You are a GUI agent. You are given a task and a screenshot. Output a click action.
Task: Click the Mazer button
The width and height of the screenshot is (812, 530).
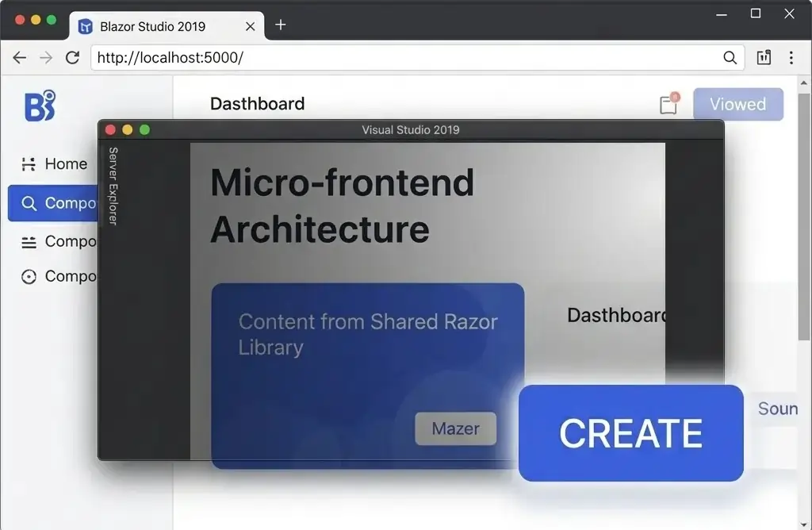[x=456, y=428]
